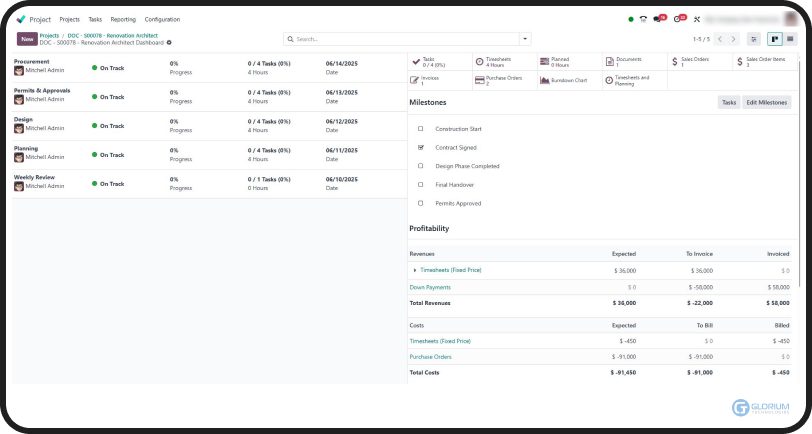The image size is (812, 434).
Task: Expand the Timesheets (Fixed Price) revenue row
Action: tap(415, 270)
